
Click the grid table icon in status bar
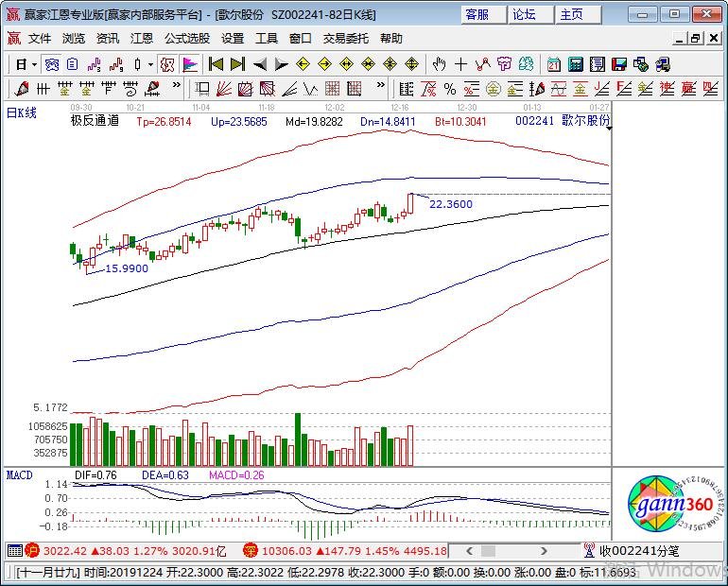click(x=15, y=551)
